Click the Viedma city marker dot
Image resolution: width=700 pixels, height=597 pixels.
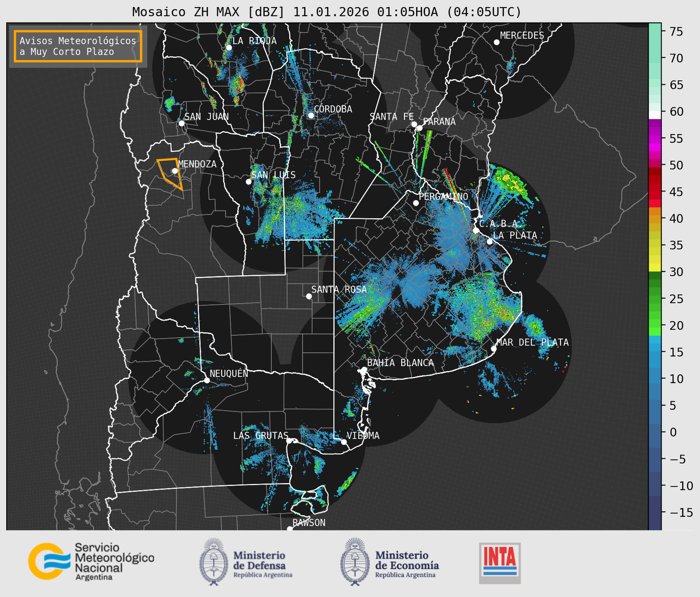pos(344,442)
